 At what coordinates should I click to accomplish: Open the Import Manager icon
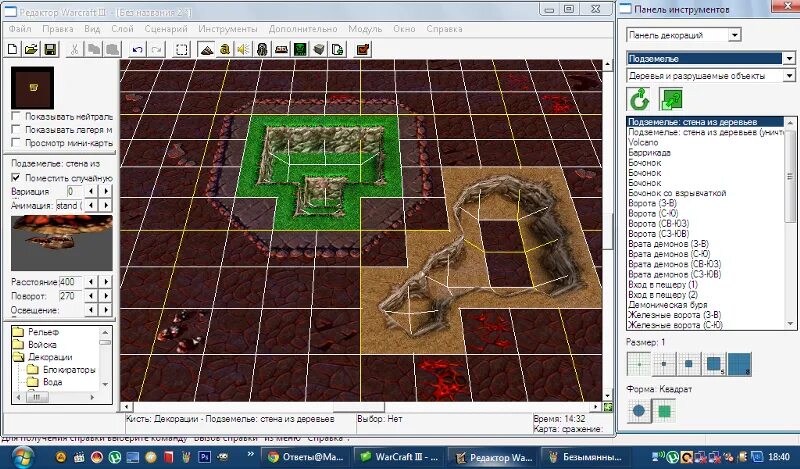337,50
